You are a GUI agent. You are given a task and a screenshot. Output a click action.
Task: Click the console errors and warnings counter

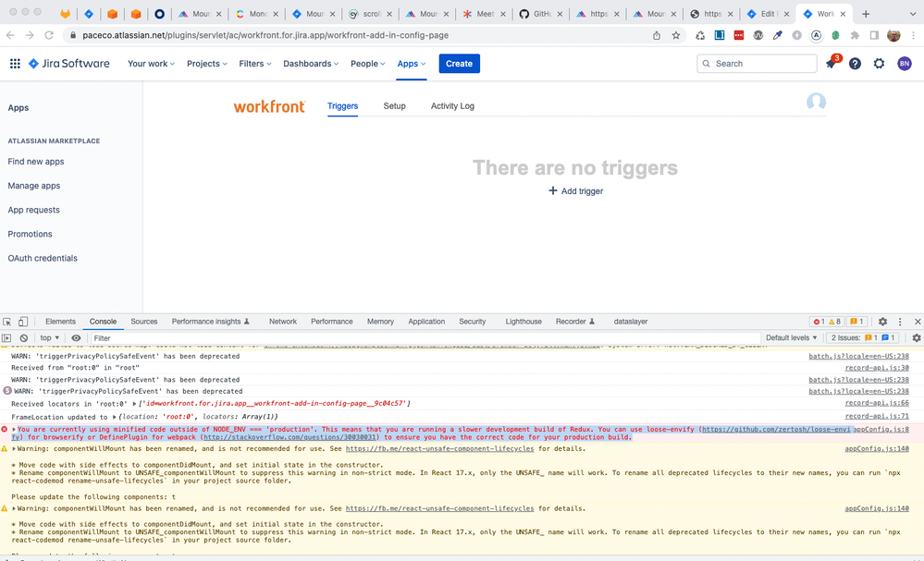click(x=827, y=322)
